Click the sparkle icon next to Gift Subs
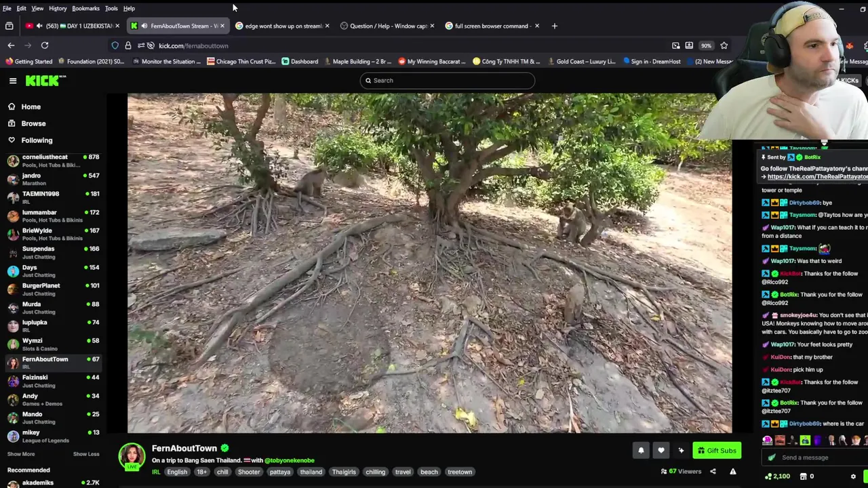The image size is (868, 488). point(681,450)
